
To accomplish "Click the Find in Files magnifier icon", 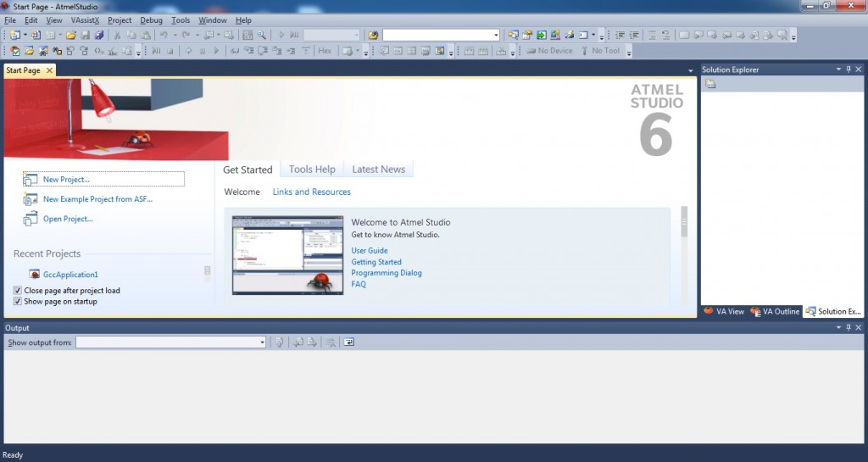I will pyautogui.click(x=262, y=36).
